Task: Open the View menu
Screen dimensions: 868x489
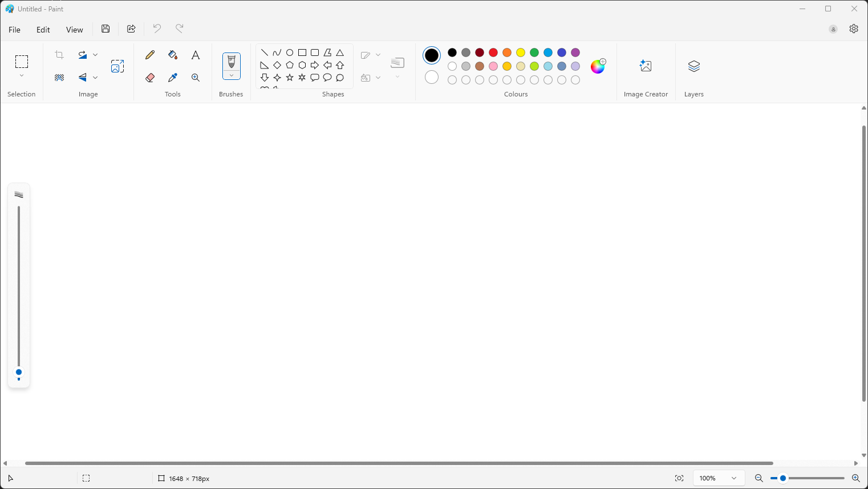Action: [74, 30]
